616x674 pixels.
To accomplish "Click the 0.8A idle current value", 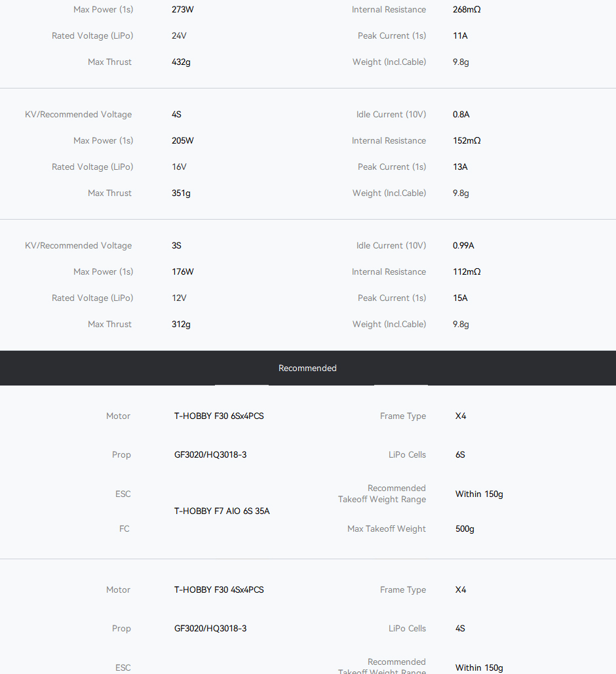I will click(461, 115).
